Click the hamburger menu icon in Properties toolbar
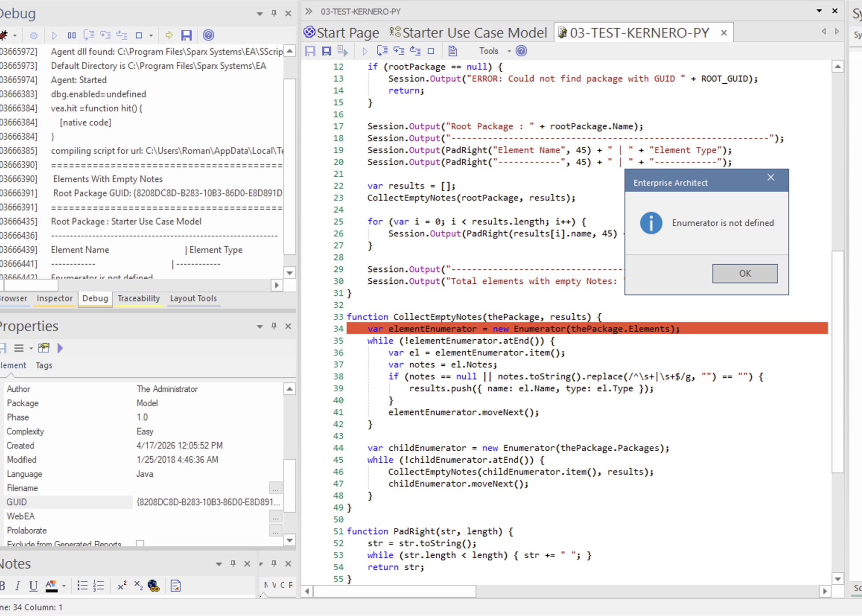The image size is (862, 616). [19, 349]
